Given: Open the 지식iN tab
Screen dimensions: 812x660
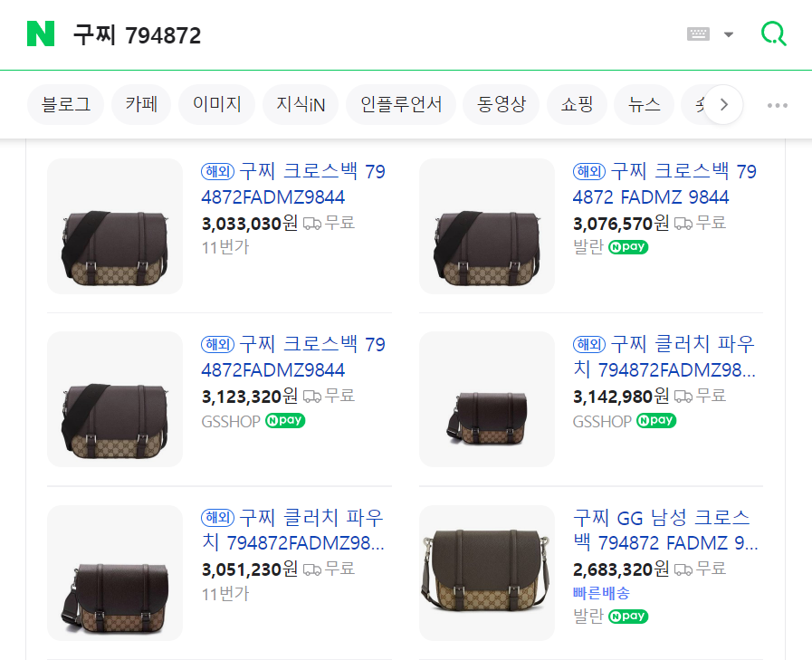Looking at the screenshot, I should (301, 104).
